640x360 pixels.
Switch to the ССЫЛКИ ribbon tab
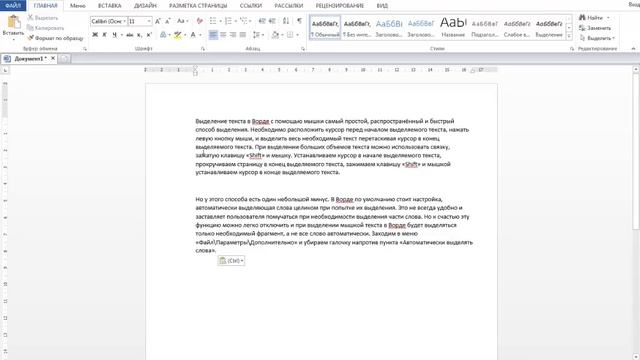click(251, 6)
